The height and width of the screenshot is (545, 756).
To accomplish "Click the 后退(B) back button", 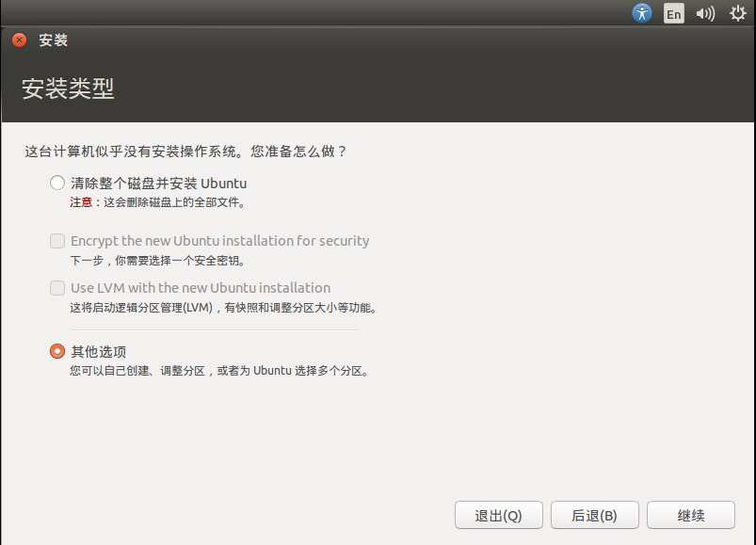I will point(594,515).
